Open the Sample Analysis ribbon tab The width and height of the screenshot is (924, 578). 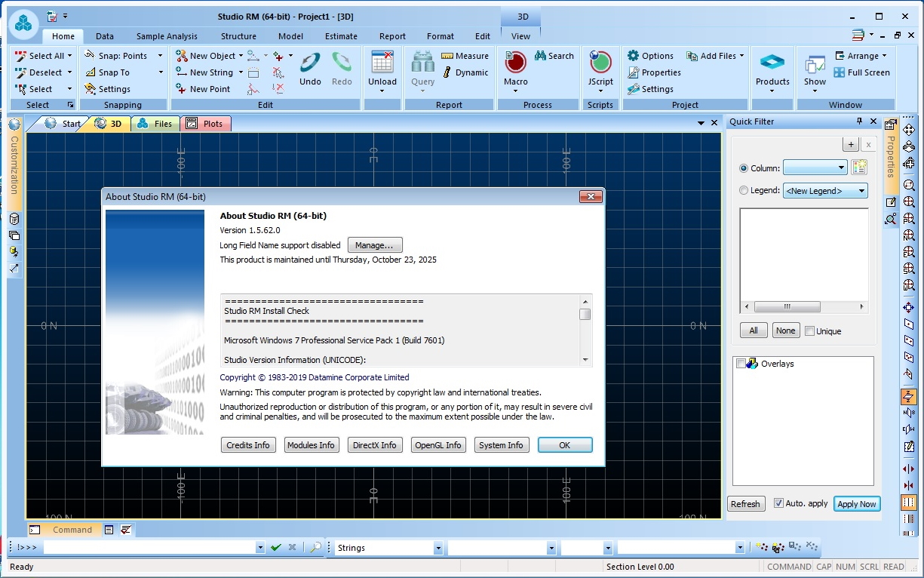pyautogui.click(x=167, y=36)
